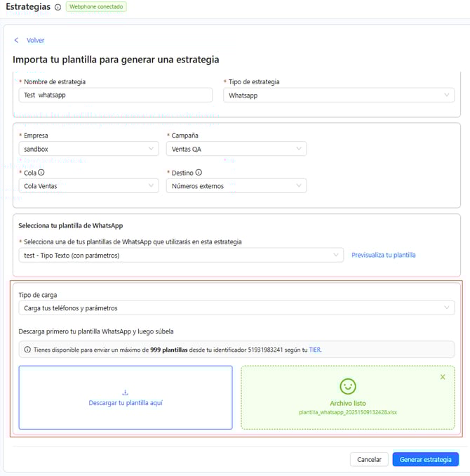Expand the Empresa dropdown showing sandbox

(88, 149)
